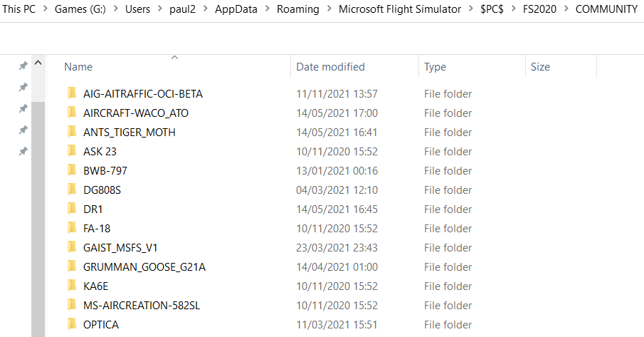Click the first pin icon in Quick access

pos(23,66)
